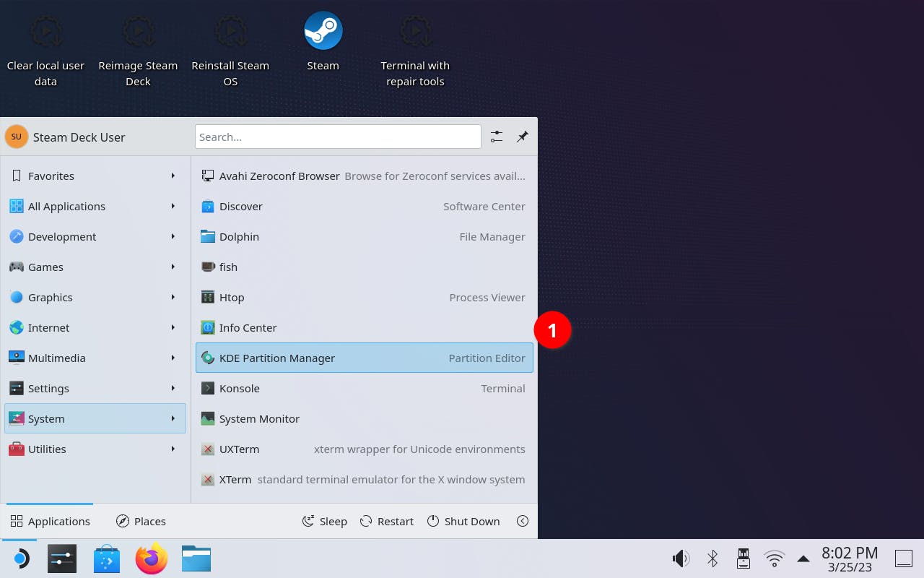Launch Konsole Terminal
Image resolution: width=924 pixels, height=578 pixels.
pos(365,388)
